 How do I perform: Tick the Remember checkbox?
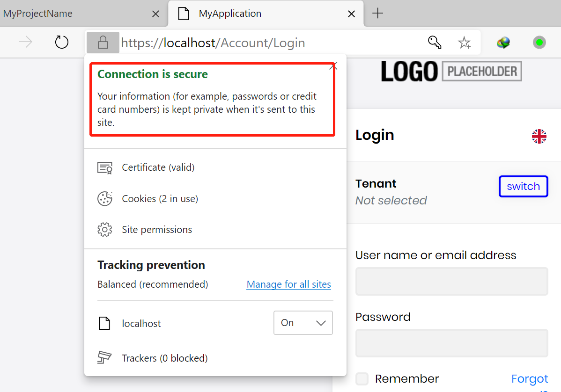click(x=362, y=378)
